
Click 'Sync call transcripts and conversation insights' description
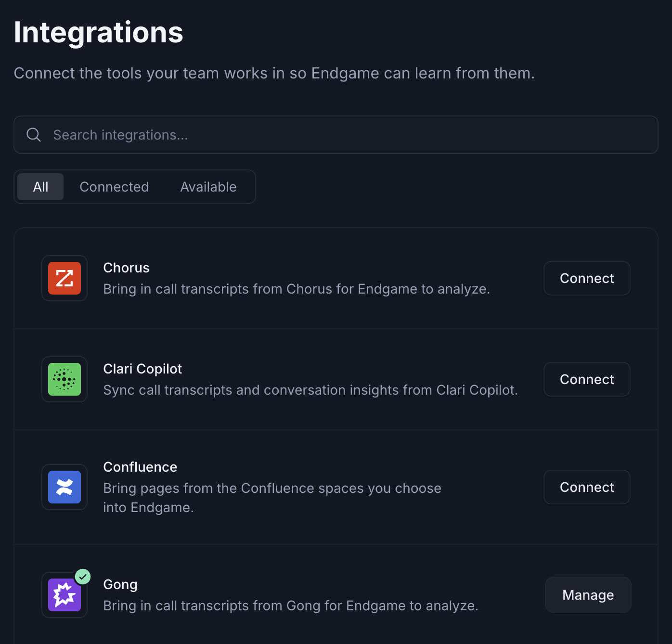(x=310, y=390)
